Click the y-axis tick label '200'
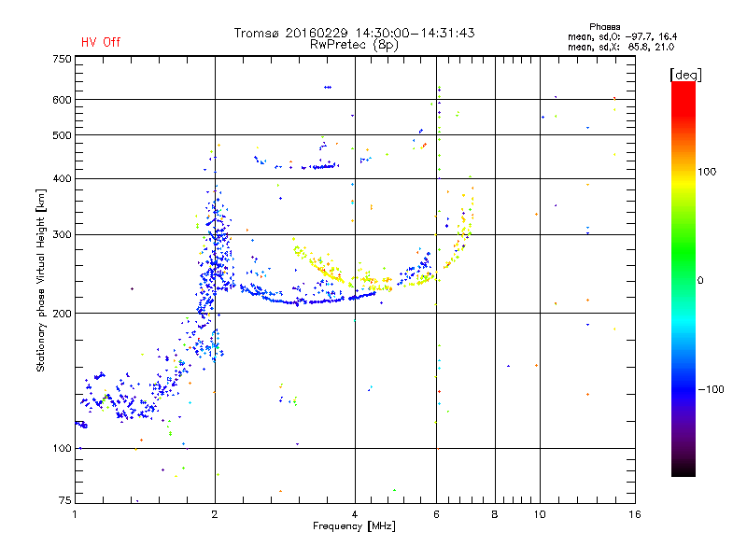The width and height of the screenshot is (747, 560). coord(62,314)
